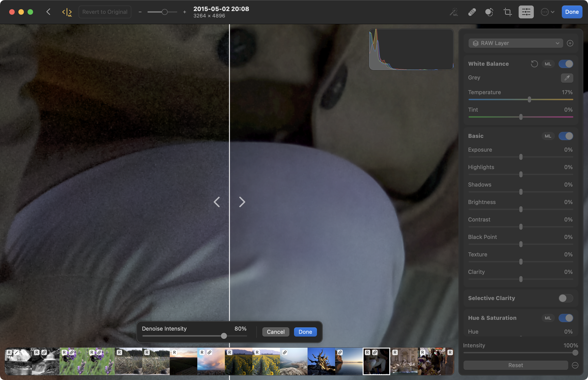The width and height of the screenshot is (588, 380).
Task: Click the zoom out minus icon
Action: (x=140, y=12)
